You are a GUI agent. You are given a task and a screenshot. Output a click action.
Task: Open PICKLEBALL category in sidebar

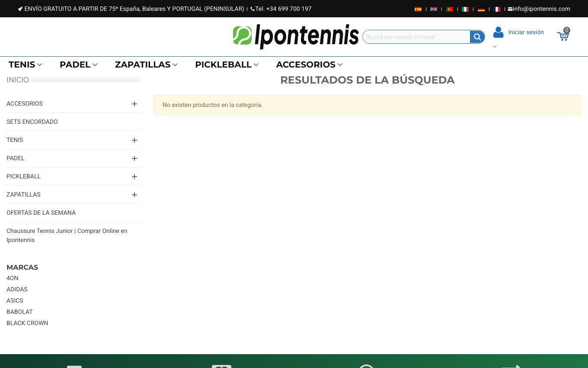tap(23, 176)
